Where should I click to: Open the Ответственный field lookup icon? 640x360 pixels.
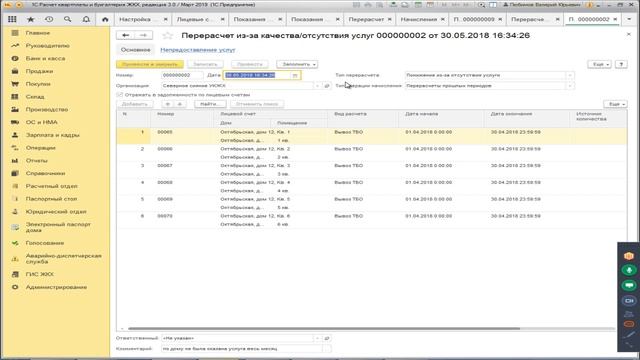coord(327,338)
